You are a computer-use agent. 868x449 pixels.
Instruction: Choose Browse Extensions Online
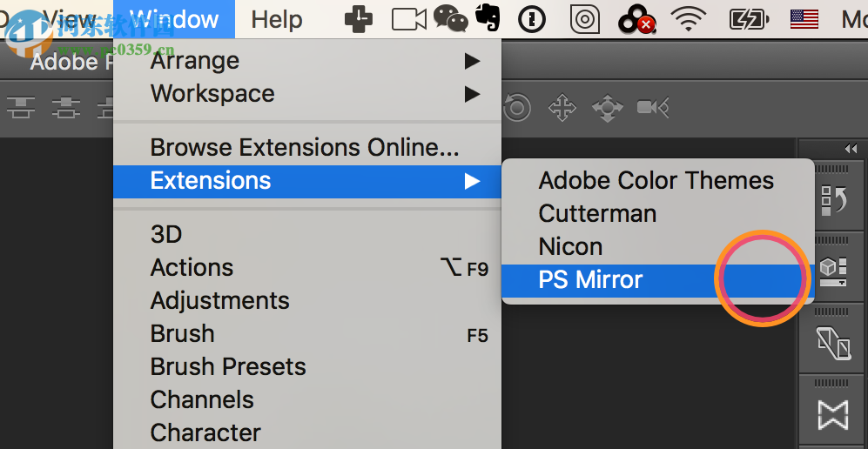pos(307,148)
